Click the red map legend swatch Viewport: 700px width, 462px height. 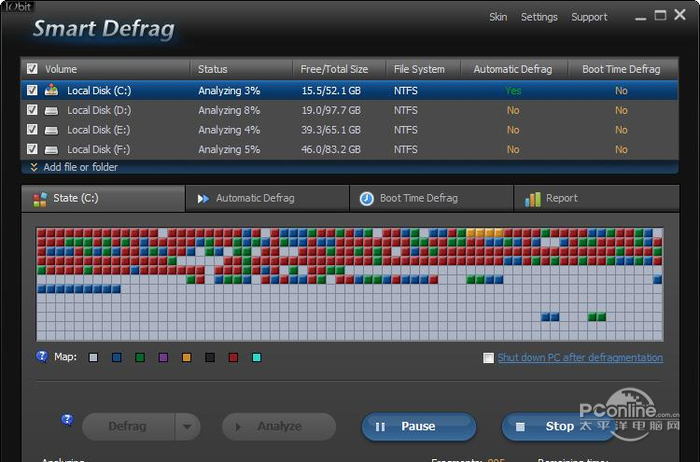(x=233, y=358)
